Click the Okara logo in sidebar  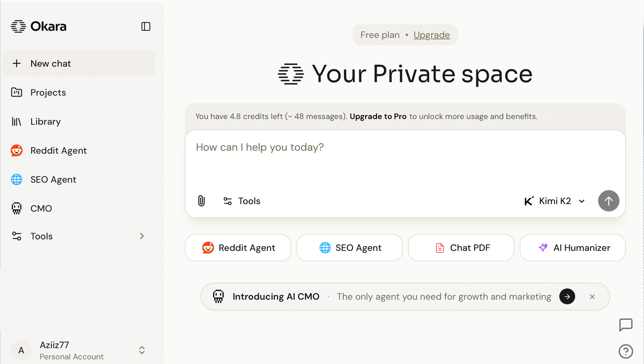click(x=39, y=27)
